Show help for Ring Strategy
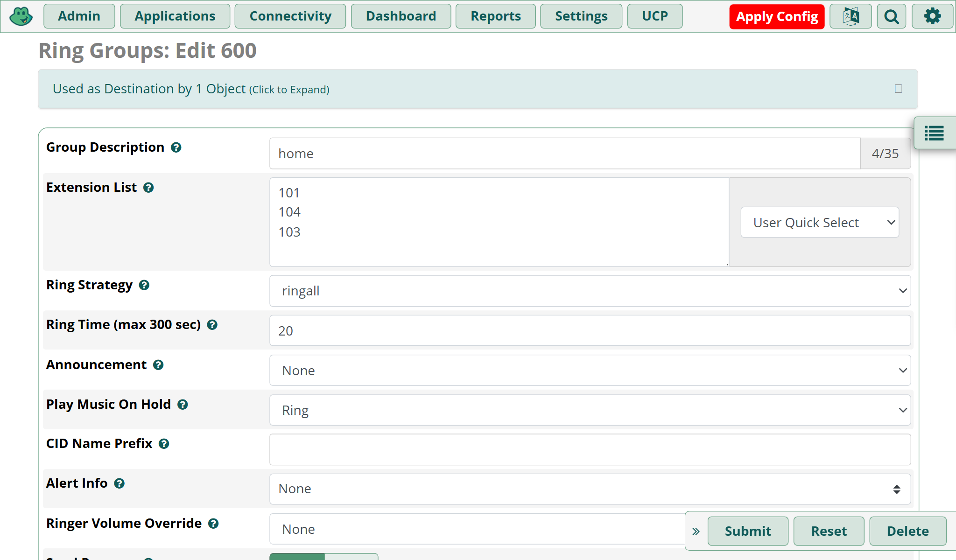Image resolution: width=956 pixels, height=560 pixels. coord(144,285)
